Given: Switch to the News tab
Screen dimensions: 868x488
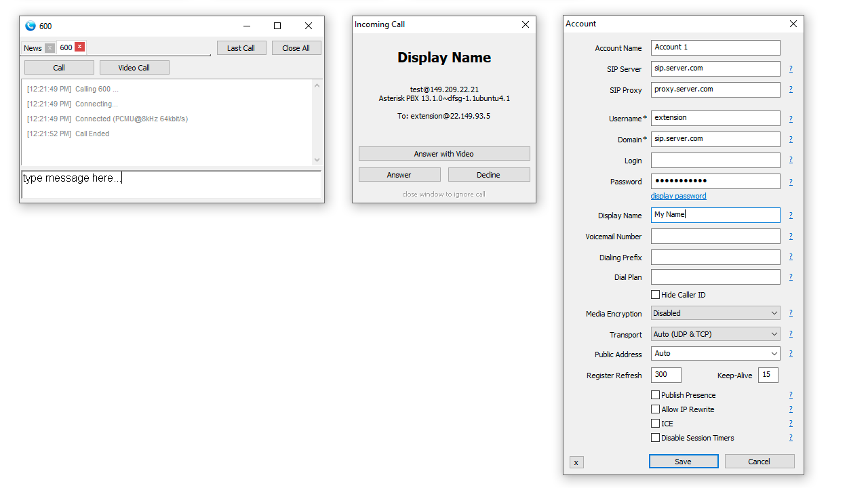Looking at the screenshot, I should tap(33, 48).
